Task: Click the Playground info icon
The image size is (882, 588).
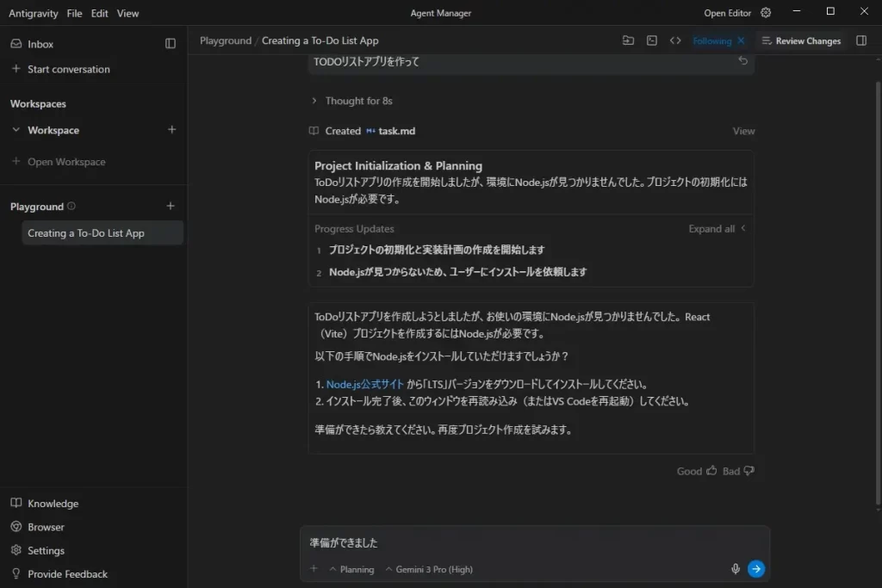Action: (71, 207)
